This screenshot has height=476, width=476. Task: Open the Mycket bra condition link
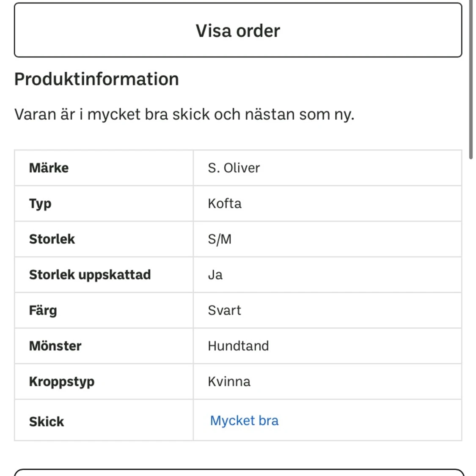(244, 421)
